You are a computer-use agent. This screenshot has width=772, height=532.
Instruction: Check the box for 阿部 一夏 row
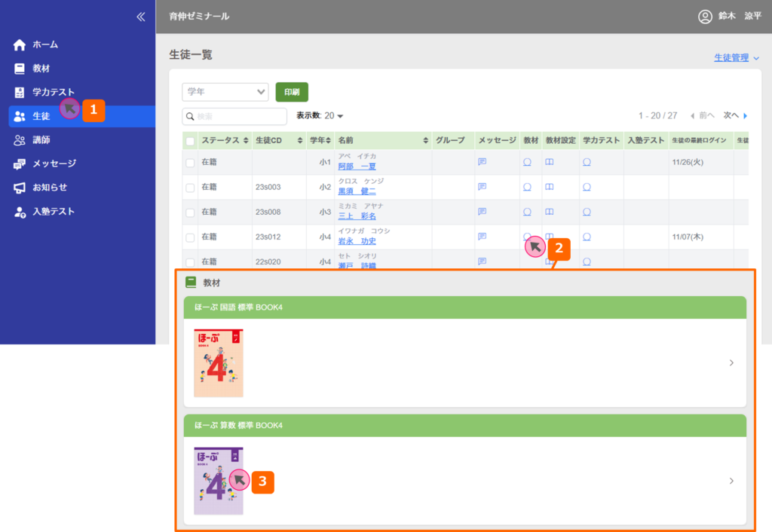[x=190, y=162]
